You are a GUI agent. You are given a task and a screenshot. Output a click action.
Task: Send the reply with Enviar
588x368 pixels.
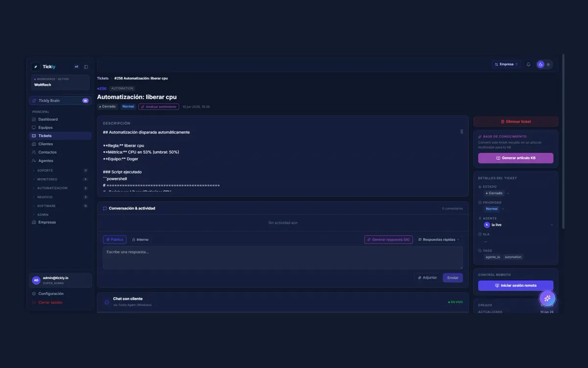point(453,278)
